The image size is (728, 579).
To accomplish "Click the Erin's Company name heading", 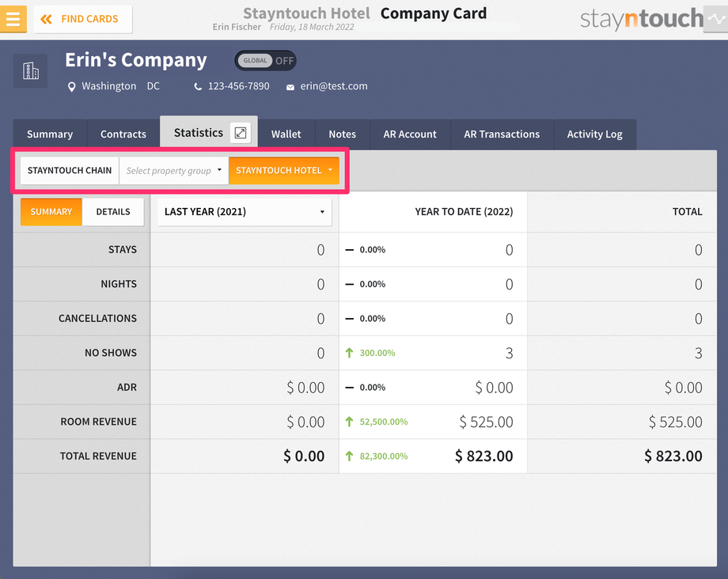I will [136, 60].
